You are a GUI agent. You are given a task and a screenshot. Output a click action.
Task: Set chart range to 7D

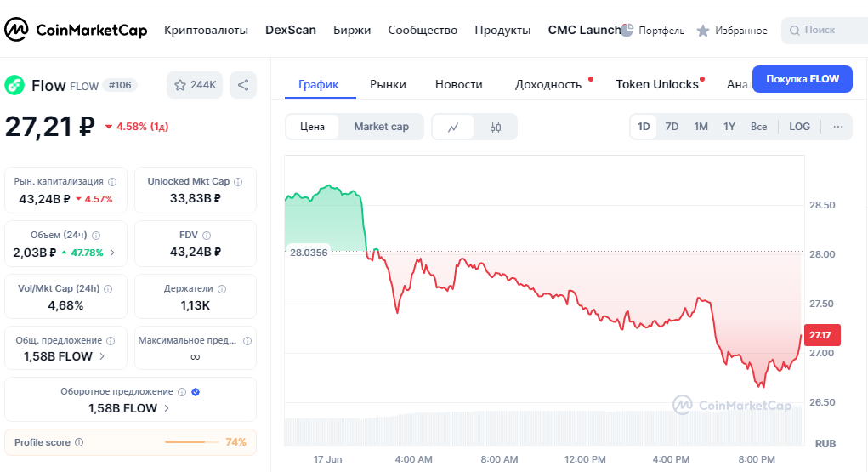[672, 127]
